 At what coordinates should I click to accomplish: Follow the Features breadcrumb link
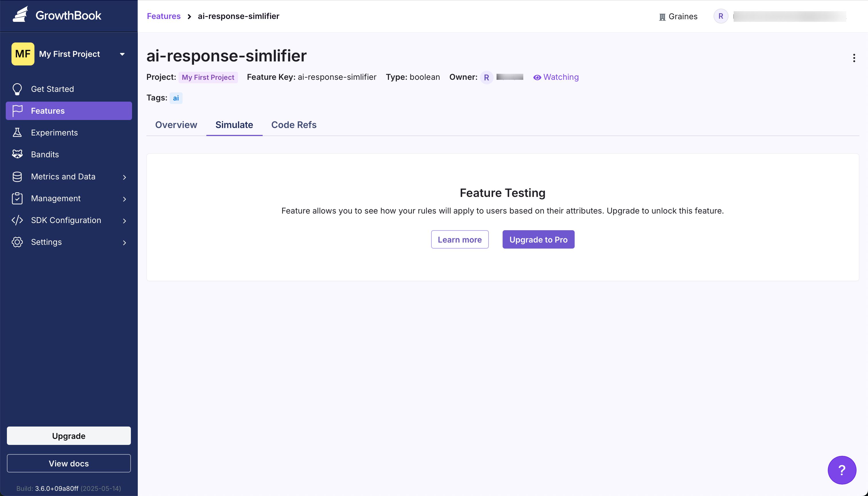coord(164,16)
